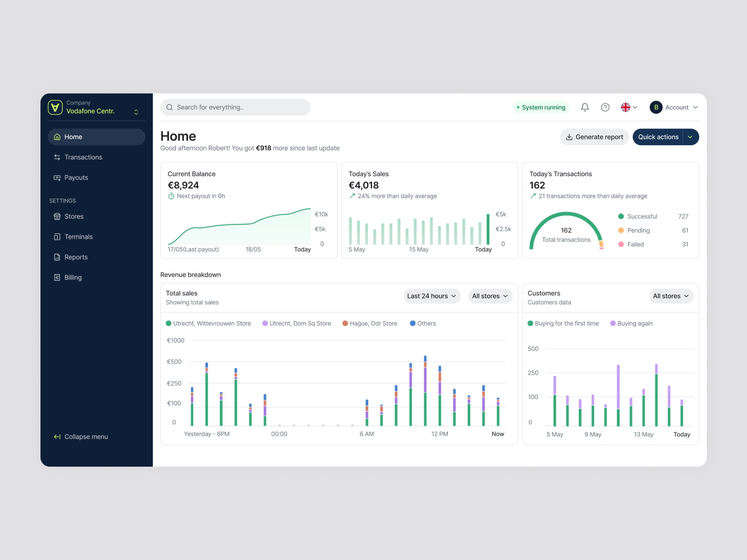Toggle Utrecht, Wittevrouwen Store legend series
Screen dimensions: 747x560
tap(209, 323)
